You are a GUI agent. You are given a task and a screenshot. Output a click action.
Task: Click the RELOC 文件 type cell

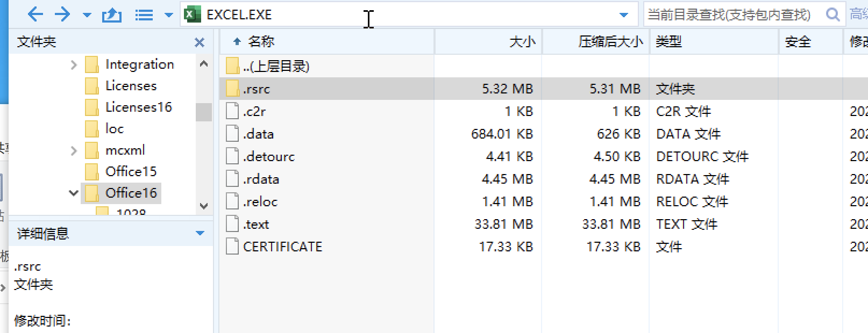click(x=692, y=202)
